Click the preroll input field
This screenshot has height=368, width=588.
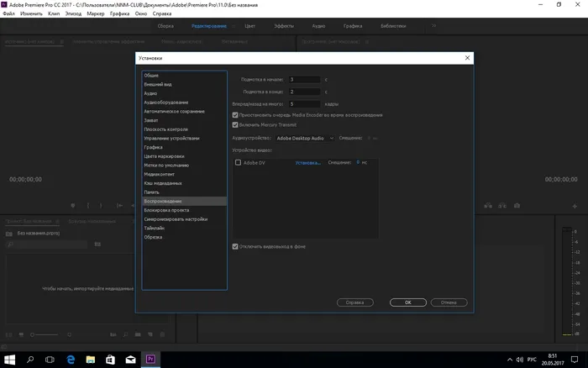[304, 80]
